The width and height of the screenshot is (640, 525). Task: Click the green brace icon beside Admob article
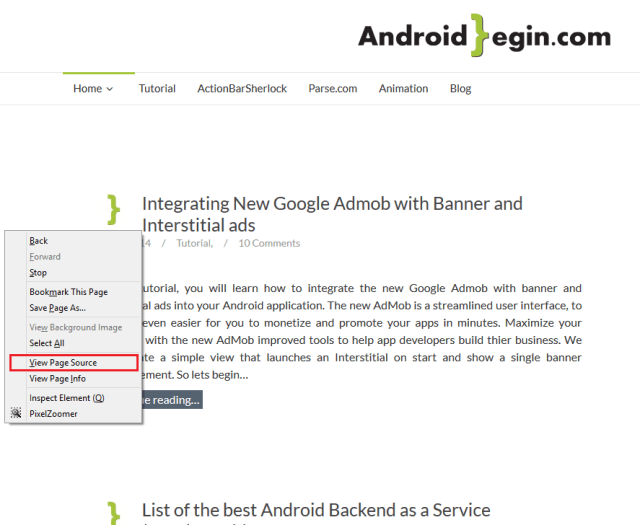coord(113,210)
